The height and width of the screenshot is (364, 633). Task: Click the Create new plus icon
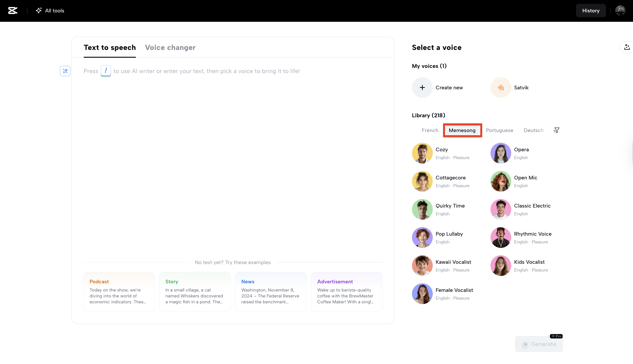422,87
